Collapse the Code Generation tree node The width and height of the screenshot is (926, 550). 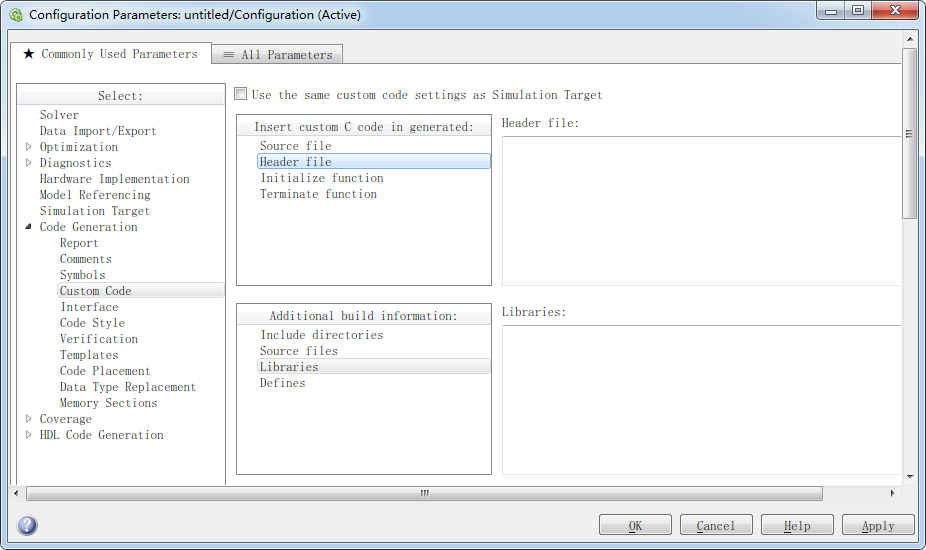point(29,227)
